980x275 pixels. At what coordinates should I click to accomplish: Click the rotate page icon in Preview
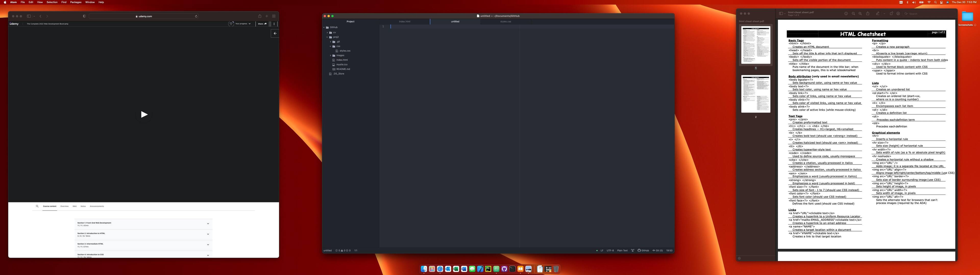[x=891, y=13]
